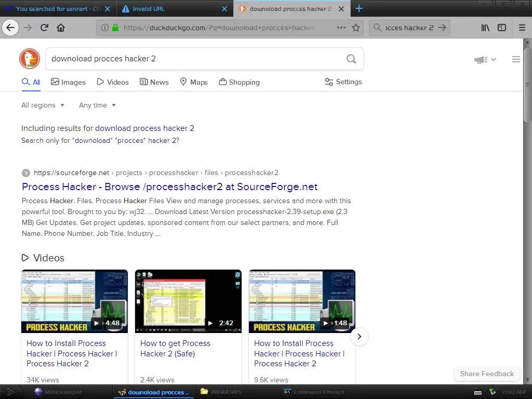Expand the All regions dropdown
532x399 pixels.
pyautogui.click(x=43, y=105)
